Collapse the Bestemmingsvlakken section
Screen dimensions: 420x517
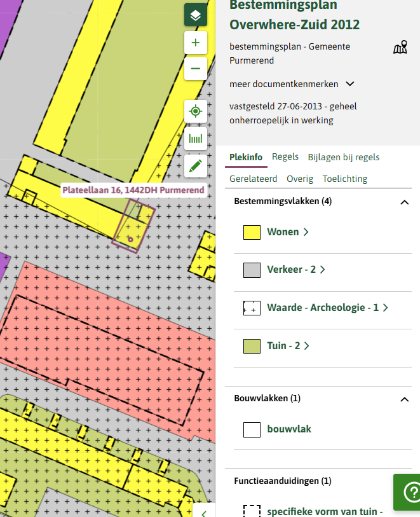(405, 202)
